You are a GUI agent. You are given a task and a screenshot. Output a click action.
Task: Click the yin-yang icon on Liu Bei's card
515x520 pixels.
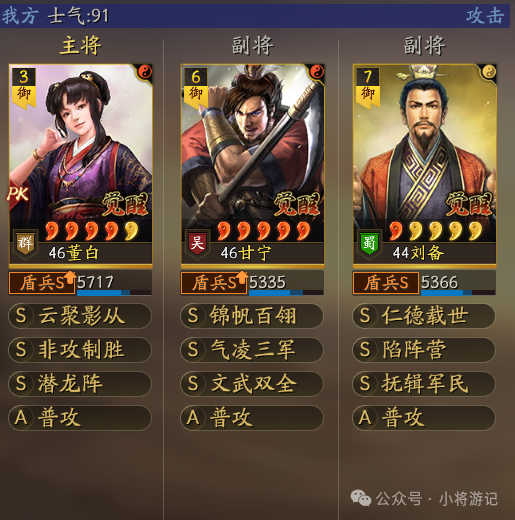[x=489, y=72]
